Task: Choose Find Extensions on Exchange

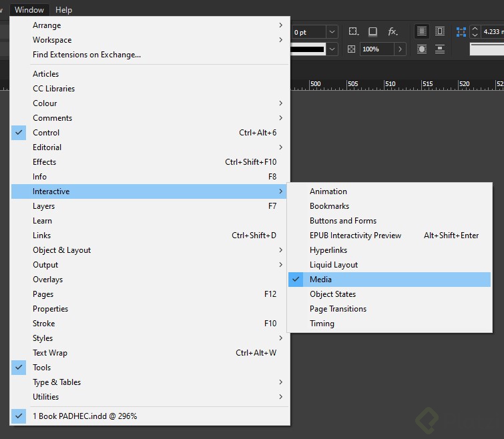Action: 150,55
